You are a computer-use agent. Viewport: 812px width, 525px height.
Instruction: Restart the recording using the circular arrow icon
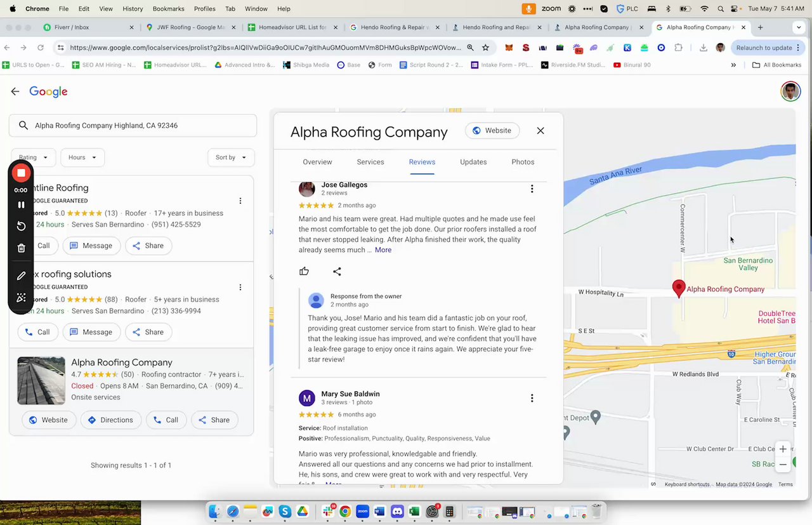click(x=21, y=227)
